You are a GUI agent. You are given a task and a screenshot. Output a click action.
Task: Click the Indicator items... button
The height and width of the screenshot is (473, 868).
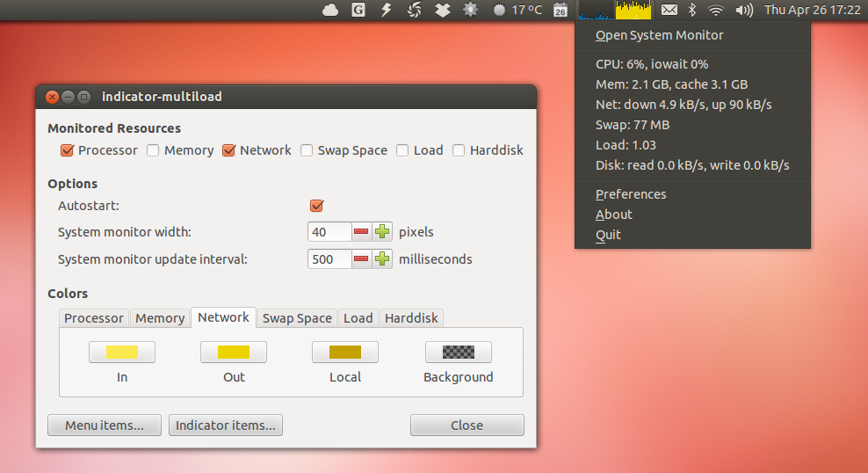(x=226, y=426)
